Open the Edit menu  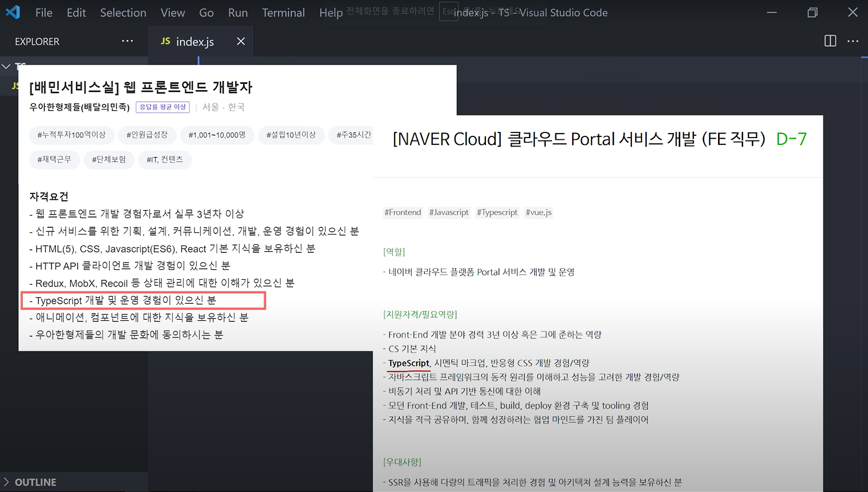pyautogui.click(x=76, y=13)
